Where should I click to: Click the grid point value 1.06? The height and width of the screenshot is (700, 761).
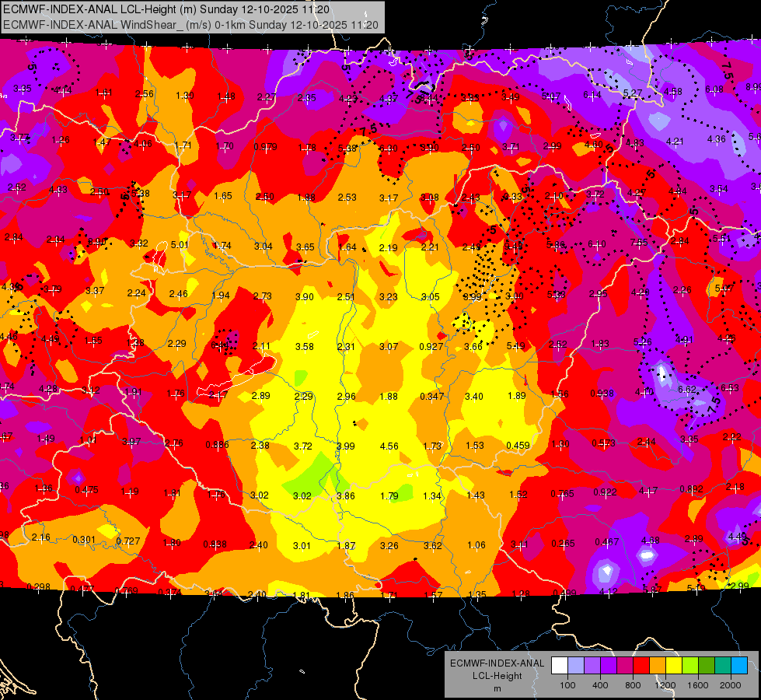click(x=476, y=545)
